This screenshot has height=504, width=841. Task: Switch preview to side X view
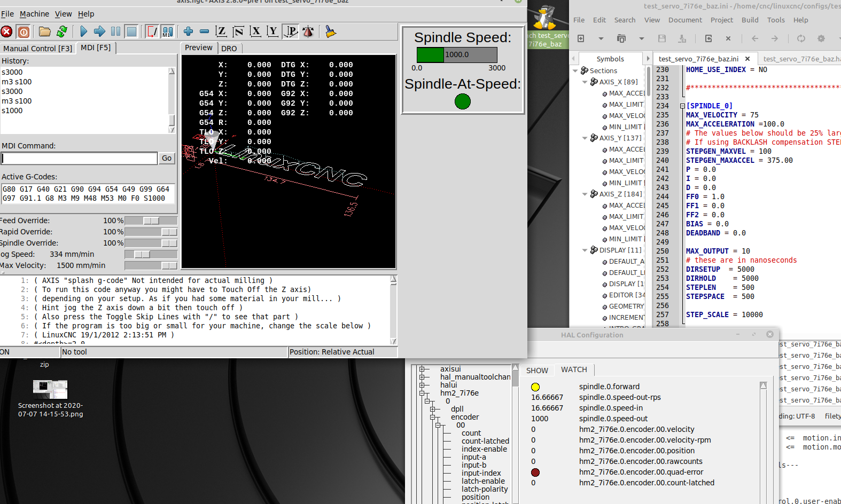pyautogui.click(x=255, y=32)
